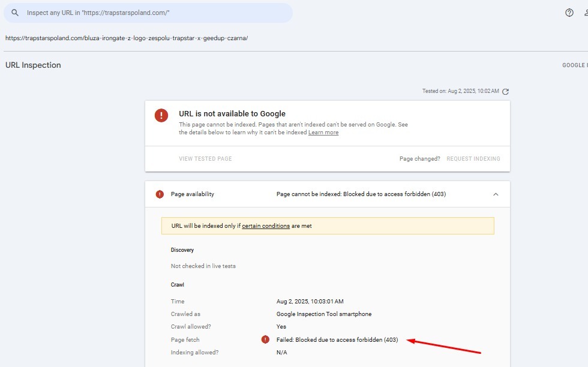
Task: Open the Learn more link
Action: (x=323, y=133)
